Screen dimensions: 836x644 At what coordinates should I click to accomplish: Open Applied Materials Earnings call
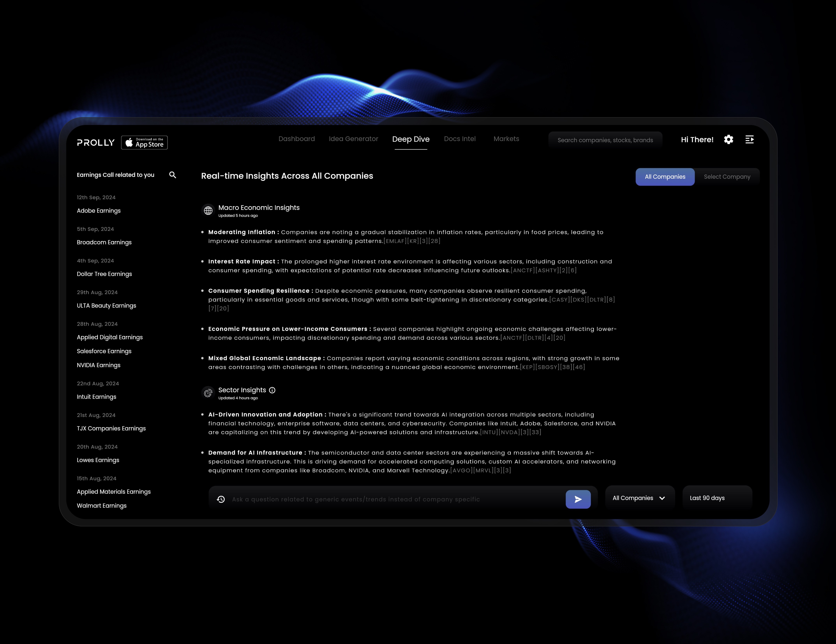coord(114,492)
